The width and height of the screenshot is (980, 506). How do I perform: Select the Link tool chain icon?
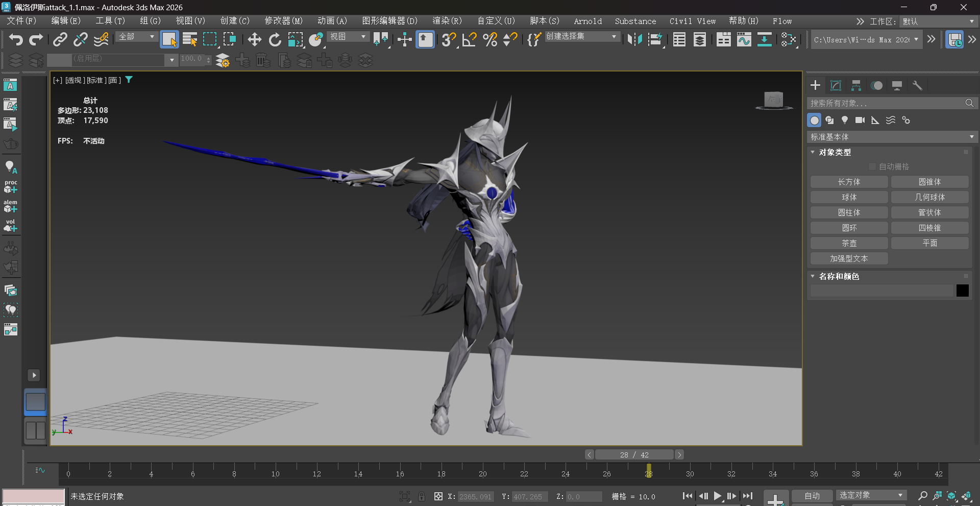[60, 39]
